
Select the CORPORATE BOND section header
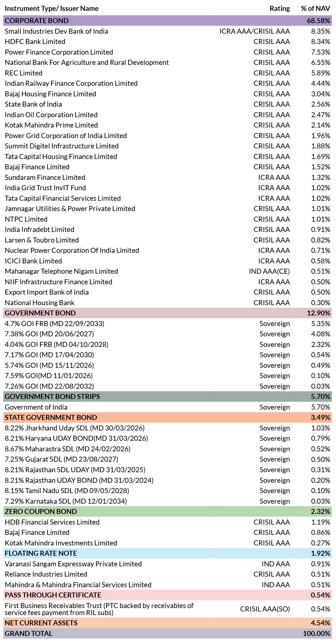point(168,21)
